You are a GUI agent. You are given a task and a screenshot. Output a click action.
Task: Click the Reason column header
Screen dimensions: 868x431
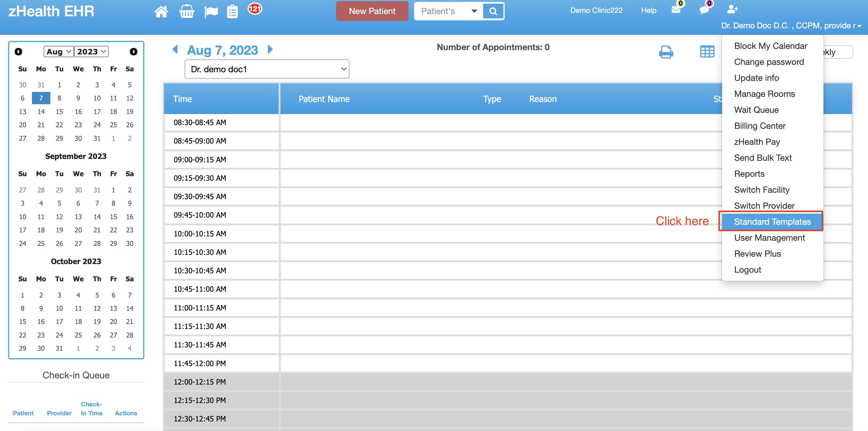tap(543, 99)
